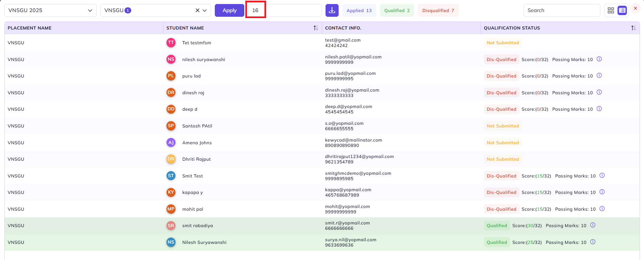Click email dhritirajput1234@yopmail.com
644x260 pixels.
click(359, 156)
